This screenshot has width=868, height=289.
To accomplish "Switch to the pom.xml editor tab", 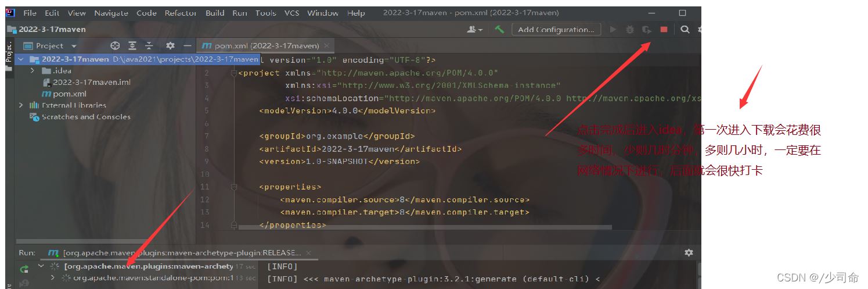I will coord(265,45).
